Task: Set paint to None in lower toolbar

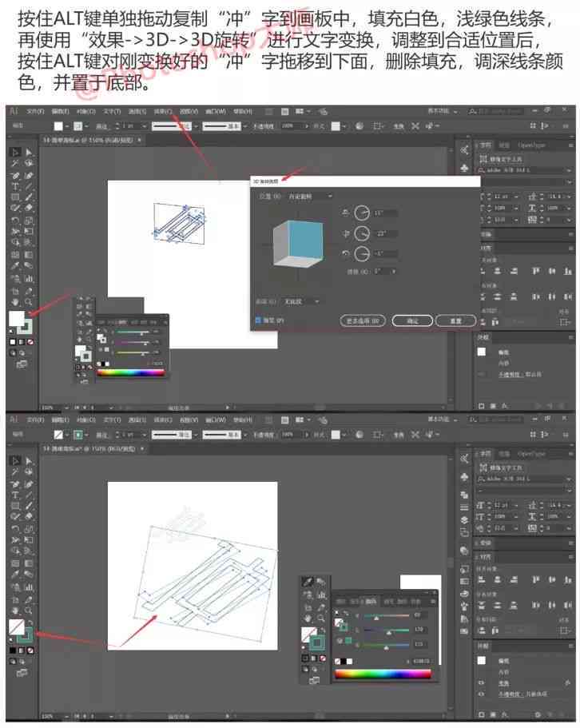Action: point(30,650)
